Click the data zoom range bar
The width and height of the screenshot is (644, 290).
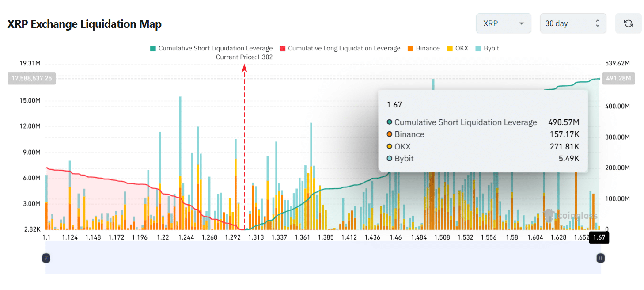coord(323,258)
